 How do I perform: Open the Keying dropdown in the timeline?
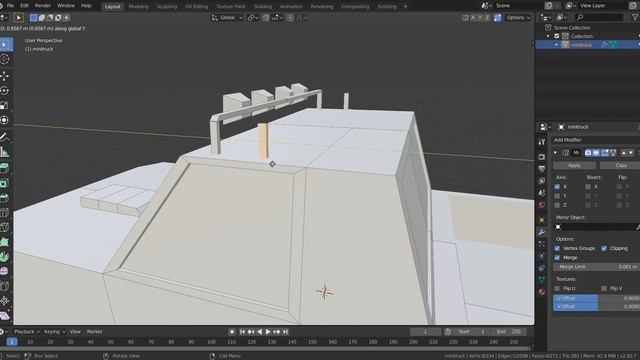tap(54, 332)
